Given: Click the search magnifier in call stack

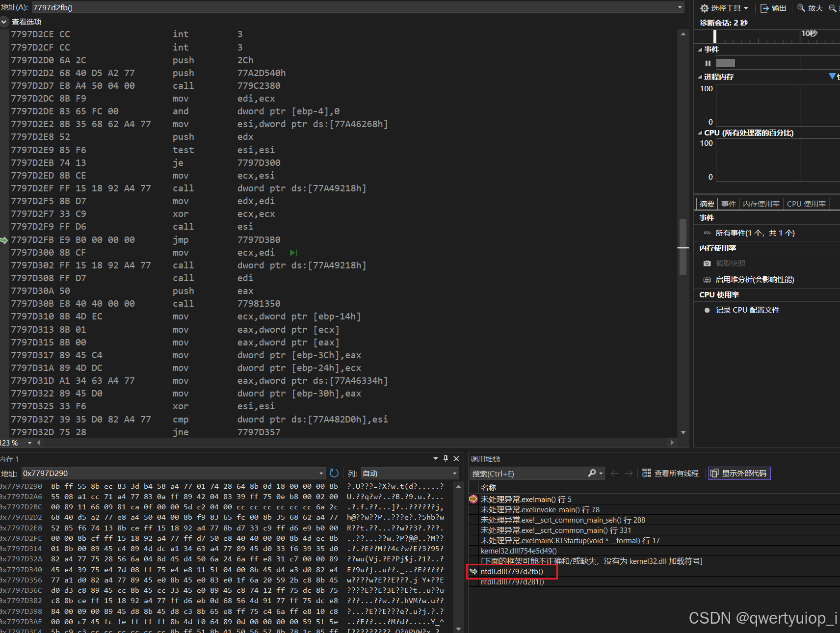Looking at the screenshot, I should (x=592, y=473).
